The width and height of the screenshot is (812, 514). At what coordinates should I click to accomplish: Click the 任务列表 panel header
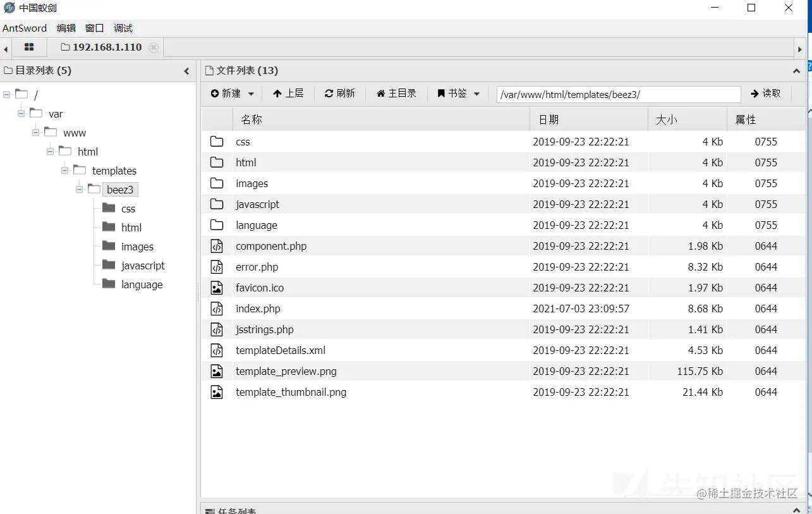pos(503,509)
